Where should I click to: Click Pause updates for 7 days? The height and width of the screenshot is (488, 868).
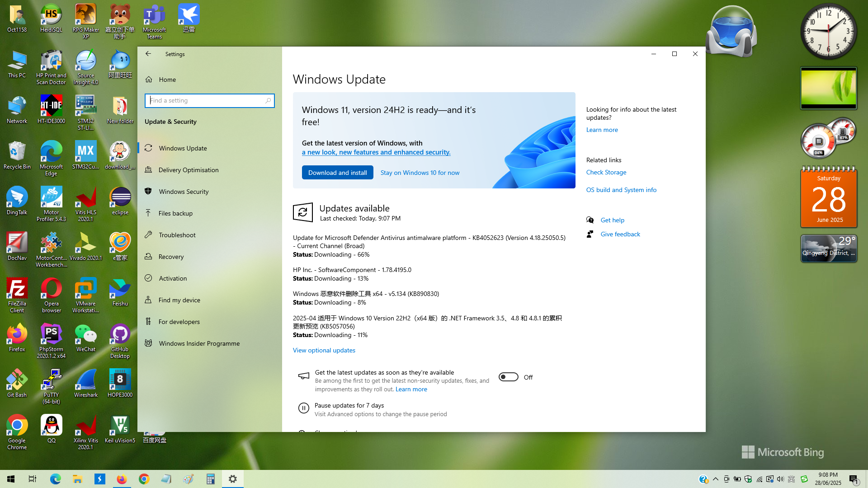pos(349,405)
